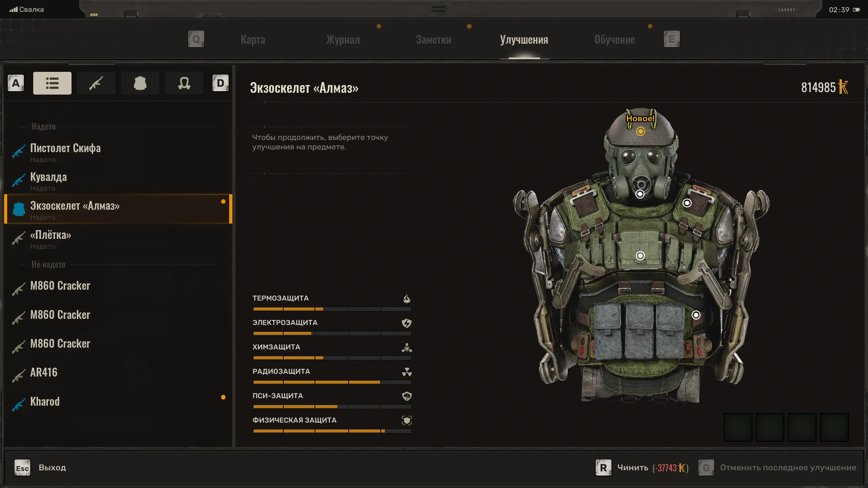The image size is (868, 488).
Task: Click the Esc key exit icon
Action: point(22,468)
